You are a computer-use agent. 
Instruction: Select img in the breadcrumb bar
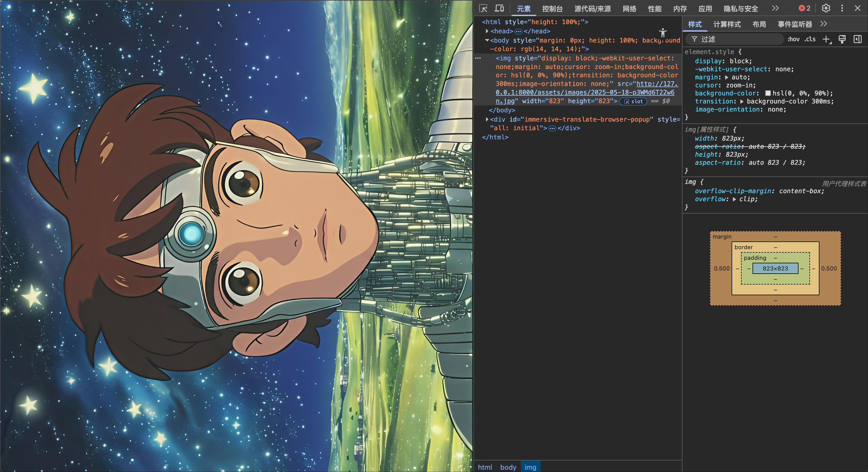tap(531, 467)
